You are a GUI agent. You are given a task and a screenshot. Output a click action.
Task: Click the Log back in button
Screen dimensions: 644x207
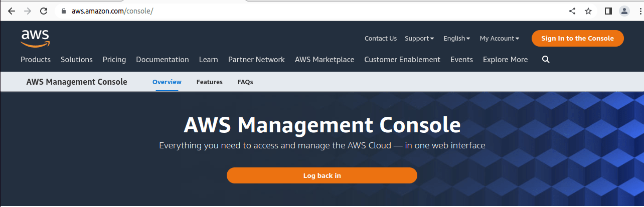tap(322, 175)
